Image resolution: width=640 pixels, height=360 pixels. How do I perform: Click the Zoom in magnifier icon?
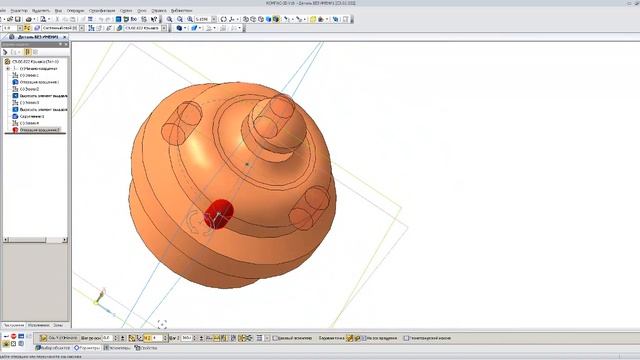click(x=169, y=19)
